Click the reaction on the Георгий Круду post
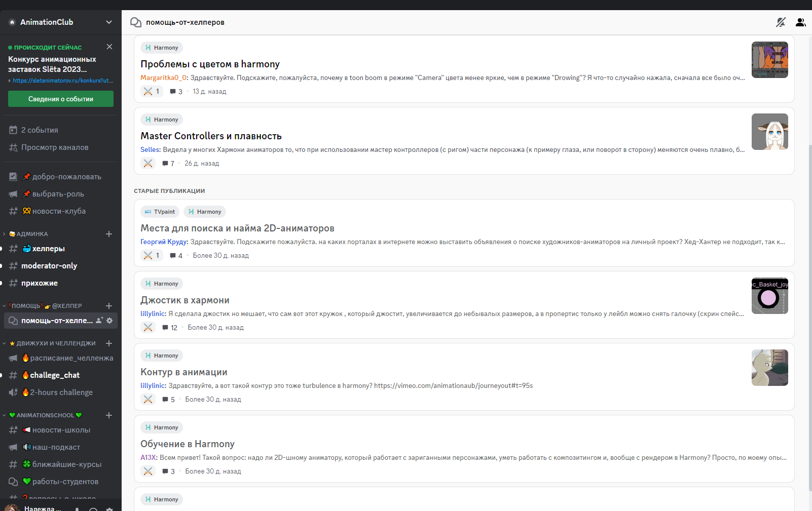The height and width of the screenshot is (511, 812). point(152,256)
